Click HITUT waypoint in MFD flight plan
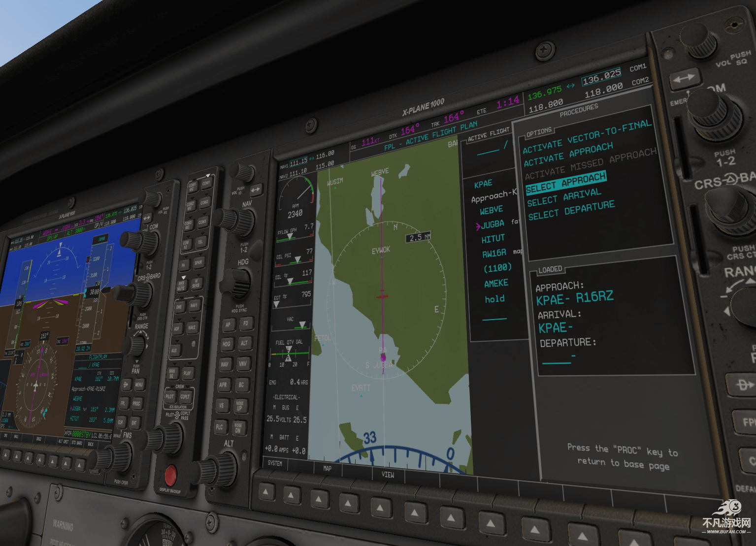Viewport: 756px width, 546px height. coord(493,239)
